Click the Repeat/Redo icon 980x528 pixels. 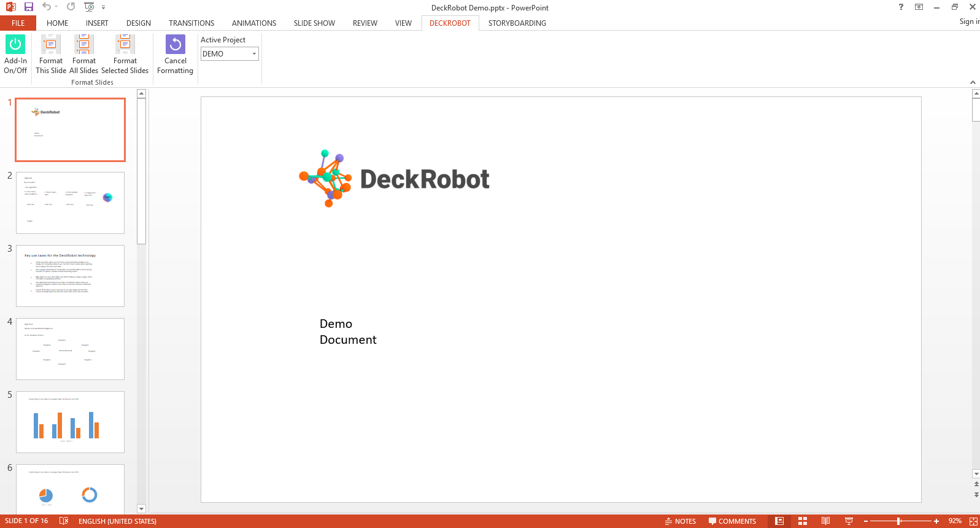point(71,7)
